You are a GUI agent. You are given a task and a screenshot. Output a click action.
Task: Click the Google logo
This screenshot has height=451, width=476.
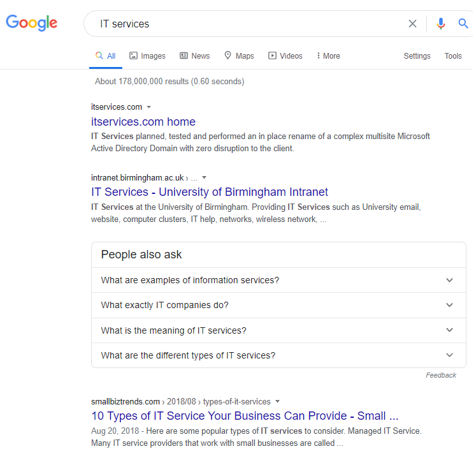(x=32, y=23)
